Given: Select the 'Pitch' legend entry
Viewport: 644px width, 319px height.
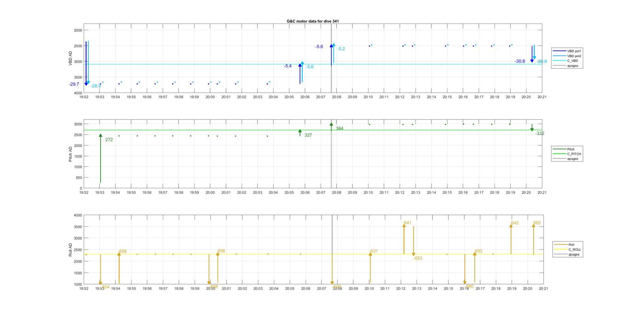Looking at the screenshot, I should click(x=571, y=149).
